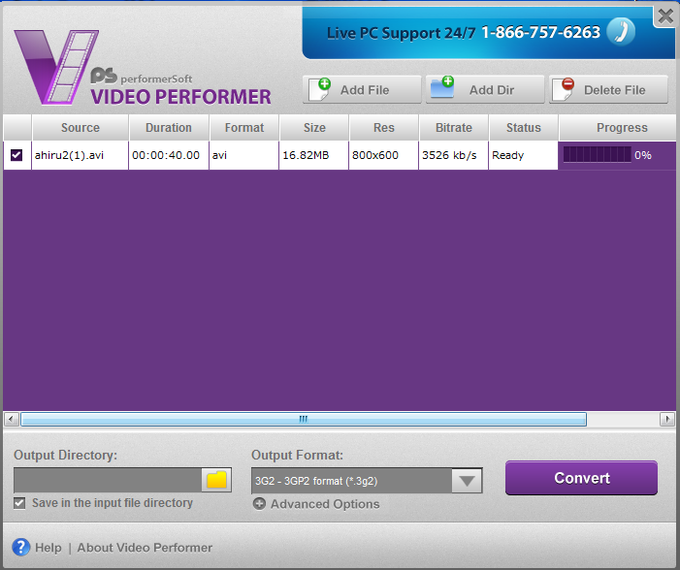Close the Video Performer window
Viewport: 680px width, 570px height.
pos(665,16)
